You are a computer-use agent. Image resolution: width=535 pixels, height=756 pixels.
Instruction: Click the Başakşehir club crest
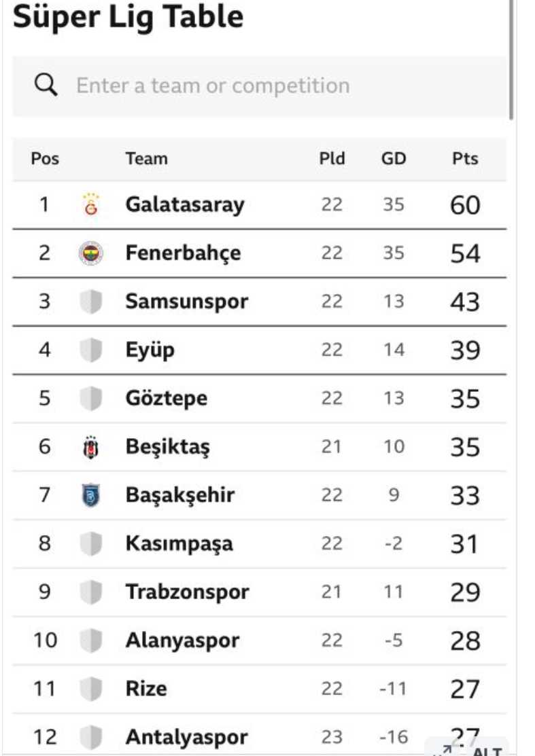point(90,495)
